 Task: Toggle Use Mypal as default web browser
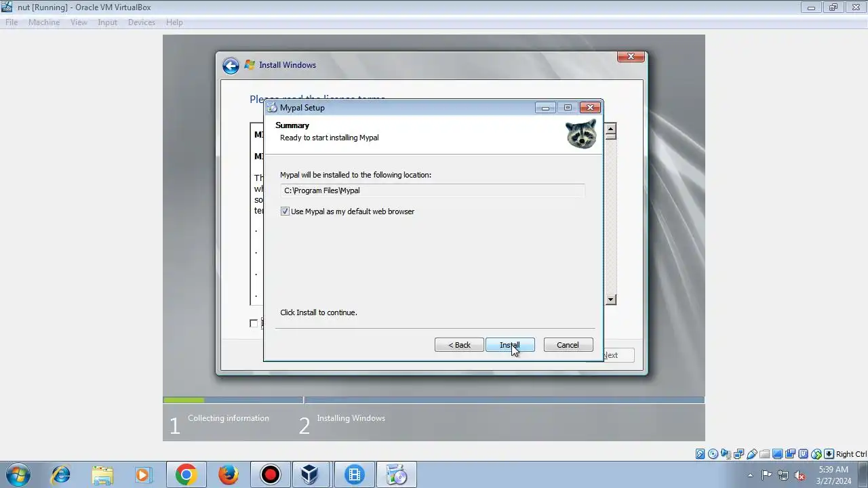285,211
